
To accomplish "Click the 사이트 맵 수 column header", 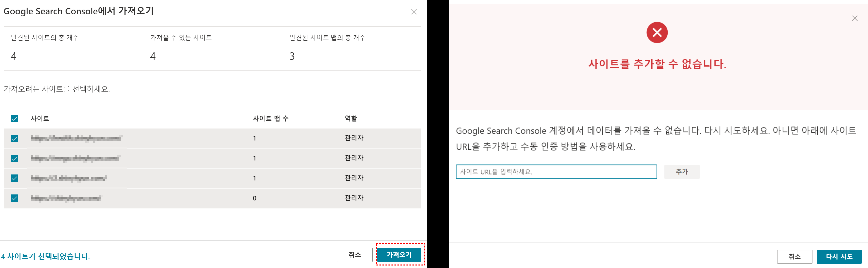I will [271, 119].
